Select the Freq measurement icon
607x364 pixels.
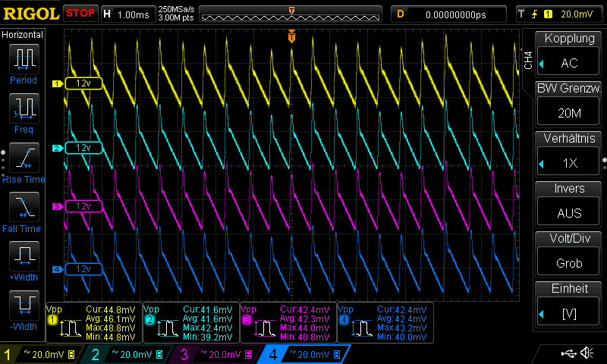24,107
